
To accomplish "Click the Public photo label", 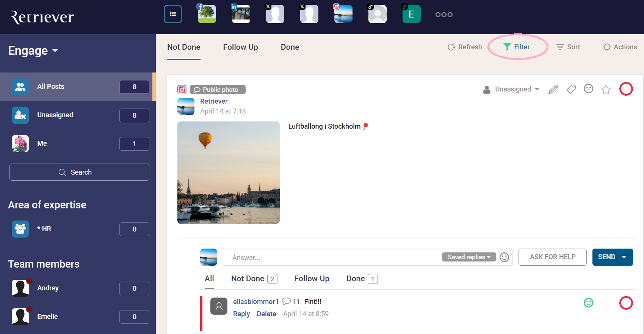I will (x=218, y=90).
